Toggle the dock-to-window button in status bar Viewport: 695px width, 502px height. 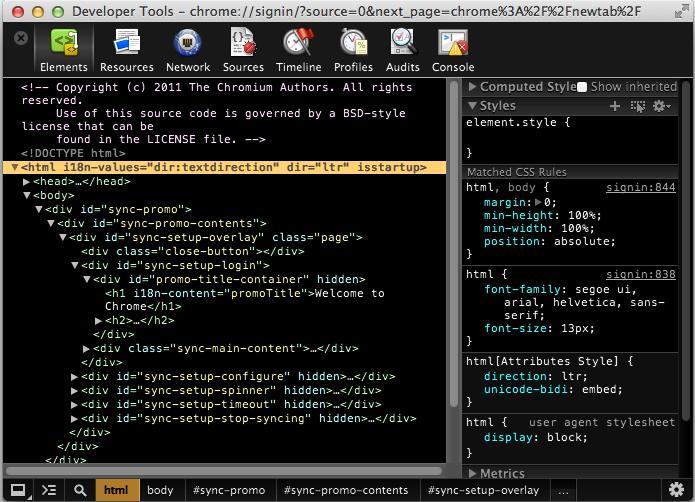[18, 490]
